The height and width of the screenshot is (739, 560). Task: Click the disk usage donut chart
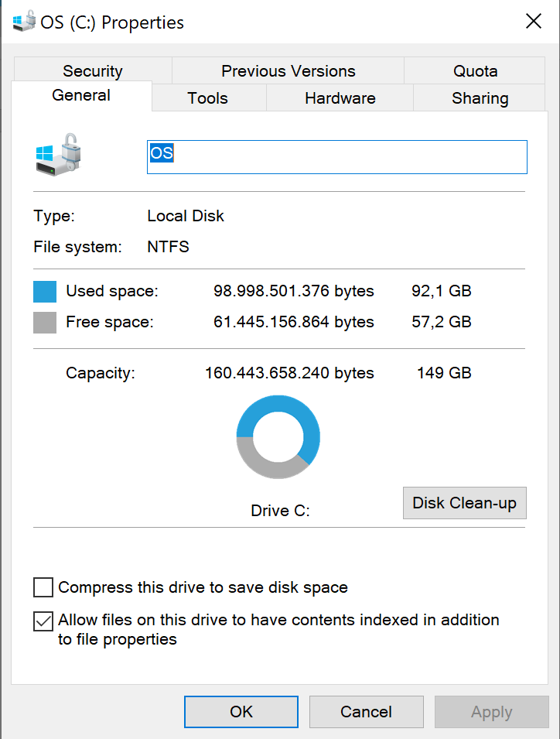pyautogui.click(x=278, y=437)
